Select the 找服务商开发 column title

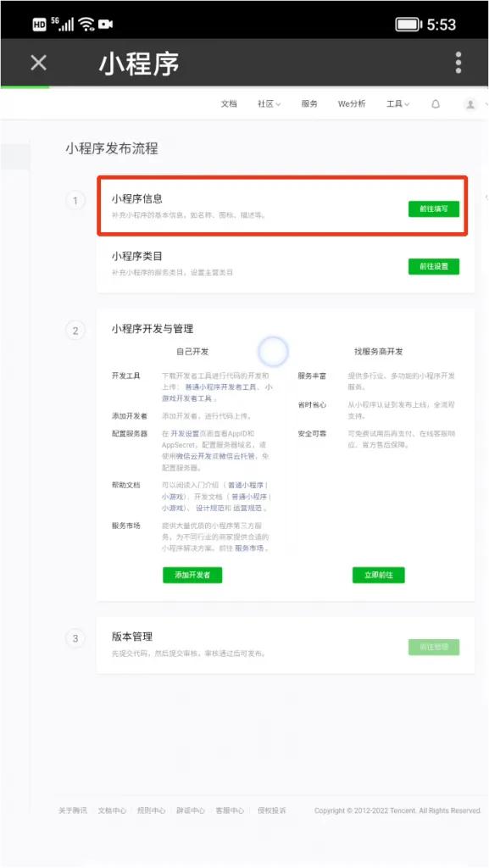pyautogui.click(x=378, y=352)
